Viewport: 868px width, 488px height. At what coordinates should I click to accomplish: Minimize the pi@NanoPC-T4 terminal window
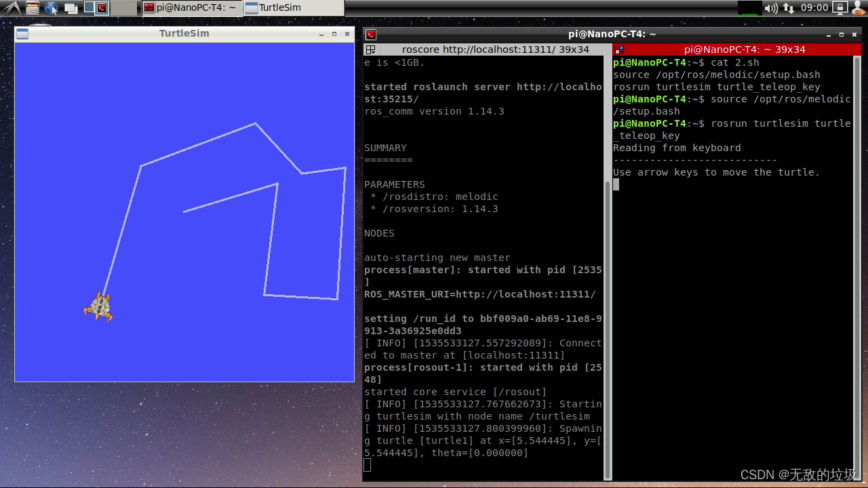click(829, 35)
